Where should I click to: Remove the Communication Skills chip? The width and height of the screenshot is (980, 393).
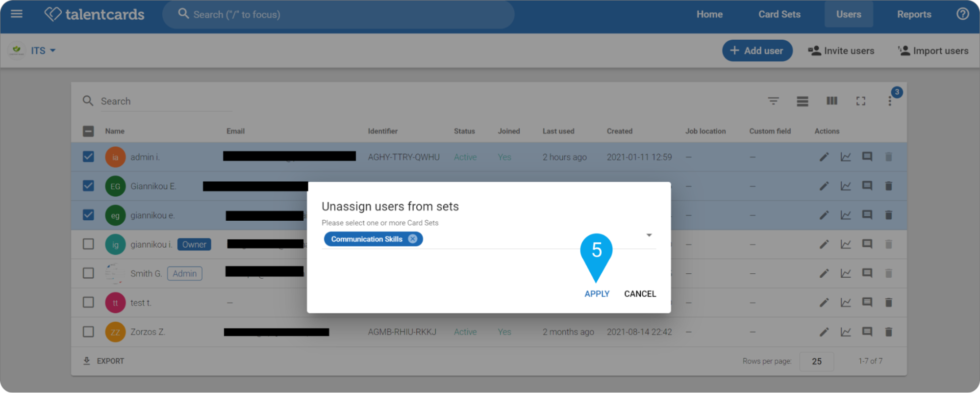413,239
